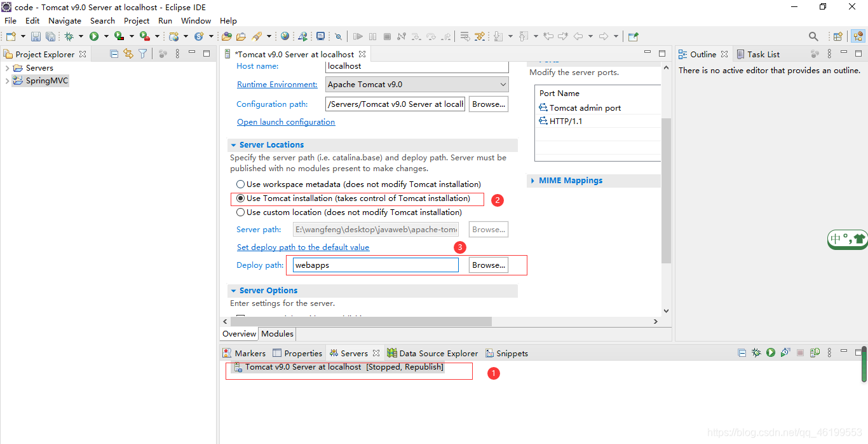Open the Runtime Environment combo box

[417, 84]
